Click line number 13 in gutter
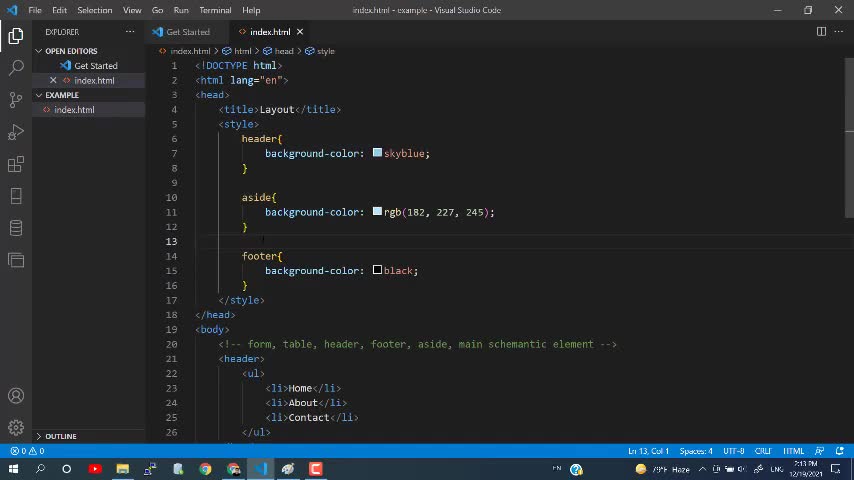 tap(172, 241)
